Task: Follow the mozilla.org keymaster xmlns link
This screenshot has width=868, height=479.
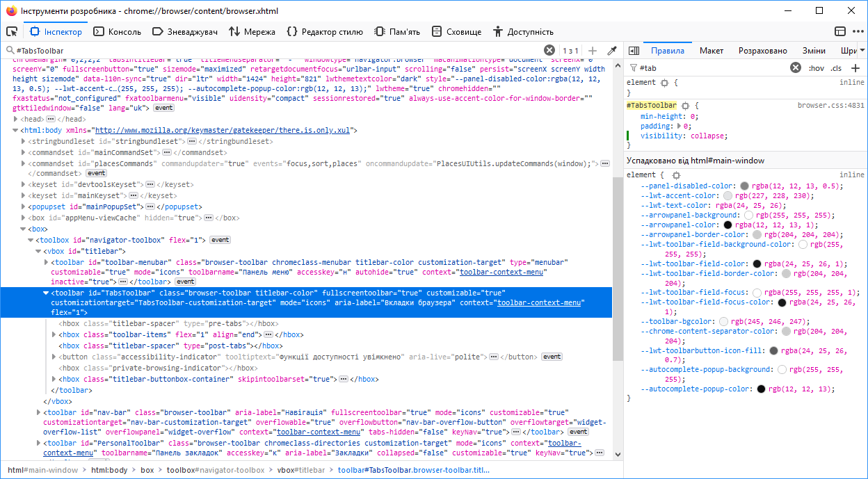Action: pyautogui.click(x=223, y=130)
